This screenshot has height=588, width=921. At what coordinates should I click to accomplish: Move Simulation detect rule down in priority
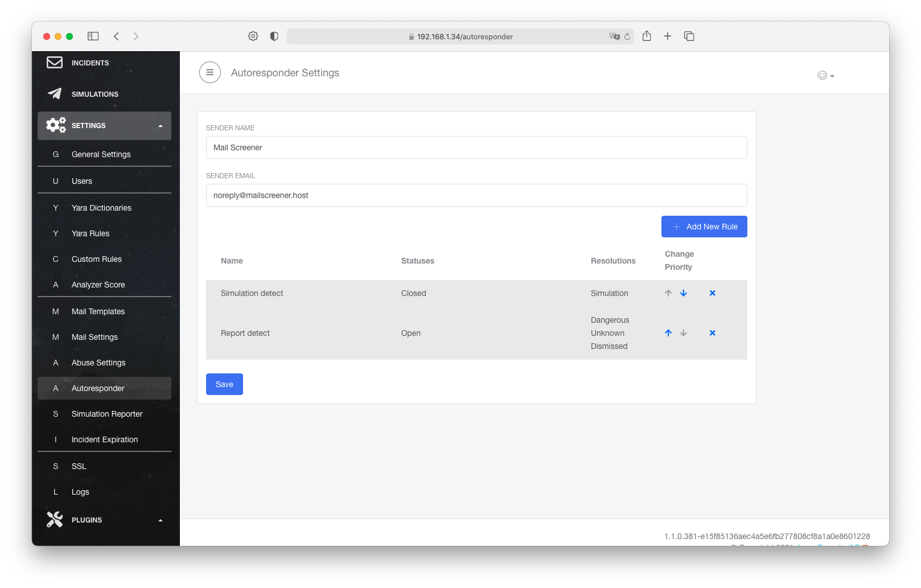684,293
